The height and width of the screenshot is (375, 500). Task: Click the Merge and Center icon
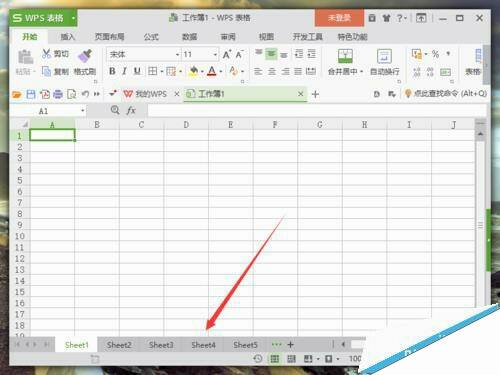point(345,56)
